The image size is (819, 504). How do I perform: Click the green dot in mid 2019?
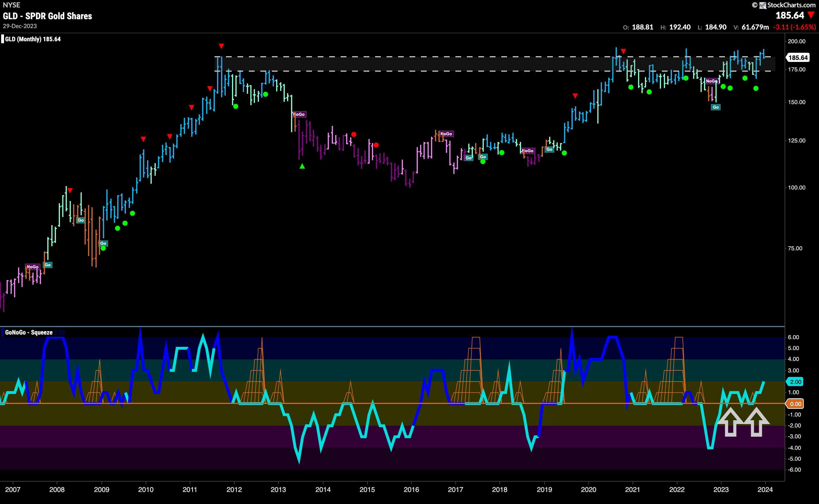[x=564, y=153]
